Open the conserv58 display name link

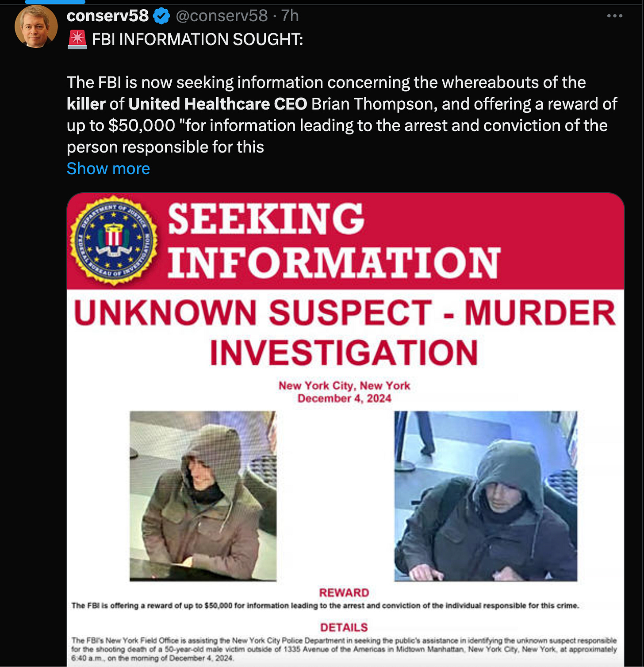pyautogui.click(x=107, y=16)
